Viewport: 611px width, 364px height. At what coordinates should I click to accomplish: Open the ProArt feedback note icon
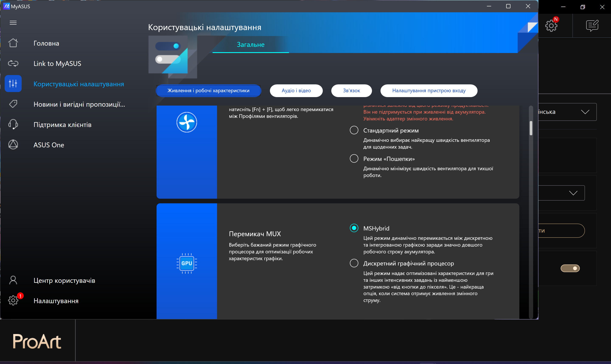(x=592, y=25)
